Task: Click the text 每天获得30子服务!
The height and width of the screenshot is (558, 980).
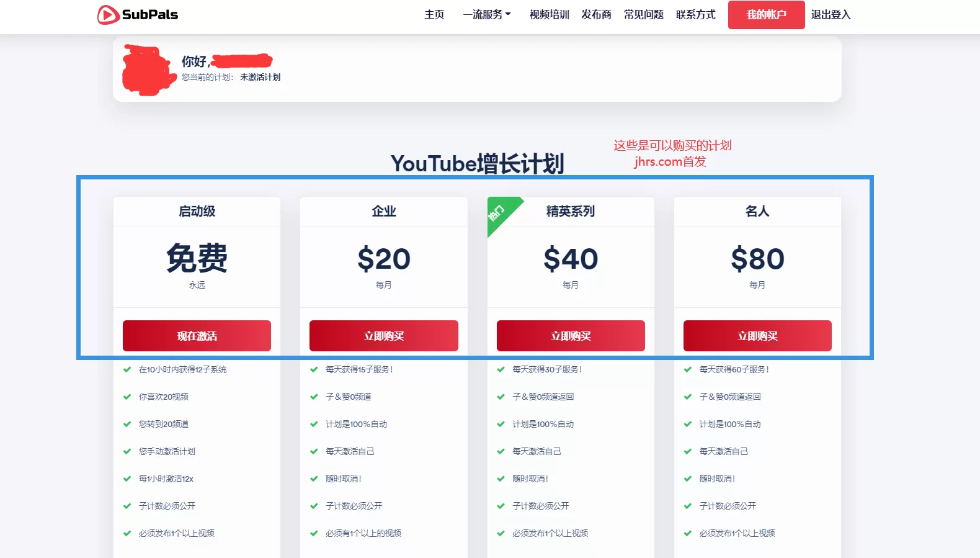Action: click(547, 369)
